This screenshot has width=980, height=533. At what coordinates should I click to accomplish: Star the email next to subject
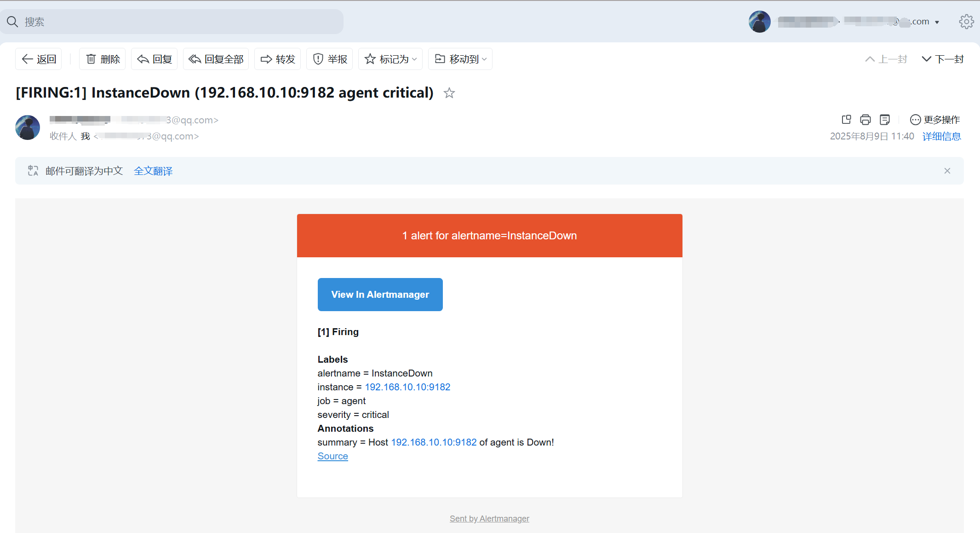click(449, 93)
